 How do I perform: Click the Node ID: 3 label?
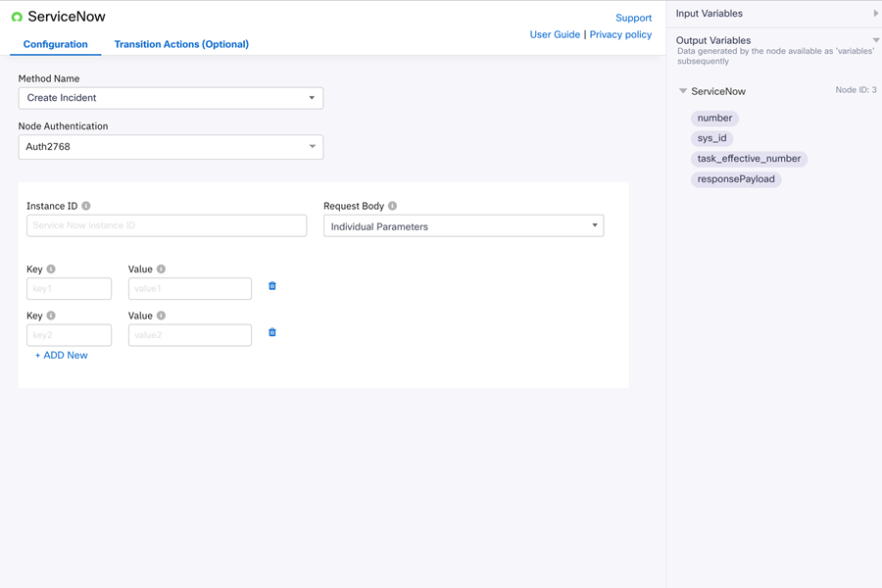856,90
